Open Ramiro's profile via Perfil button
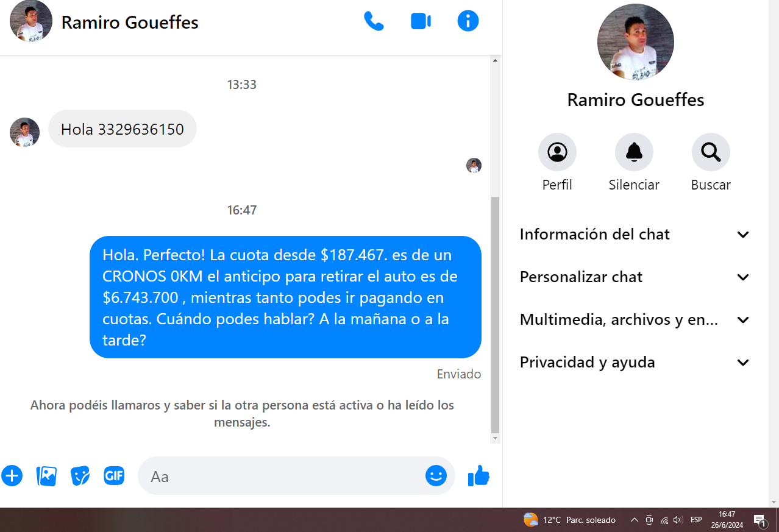The height and width of the screenshot is (532, 779). point(557,152)
